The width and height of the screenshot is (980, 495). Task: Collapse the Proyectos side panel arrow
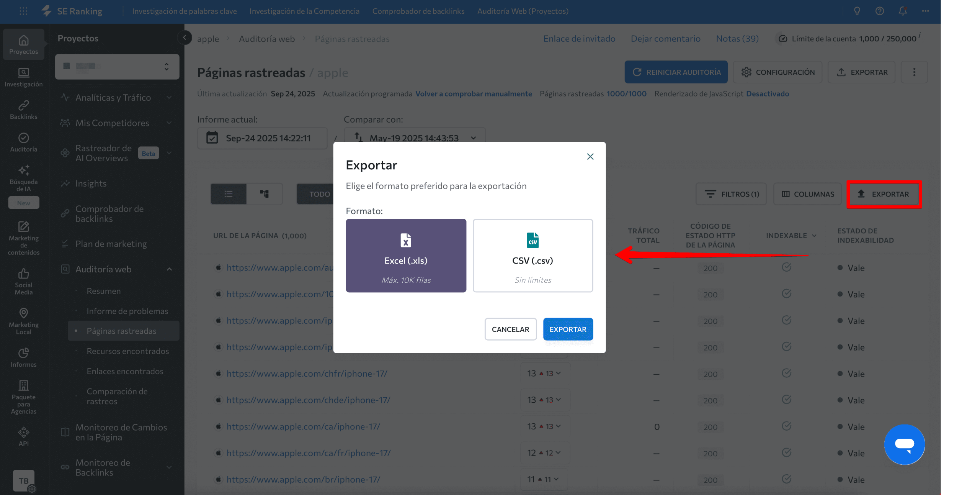[185, 38]
